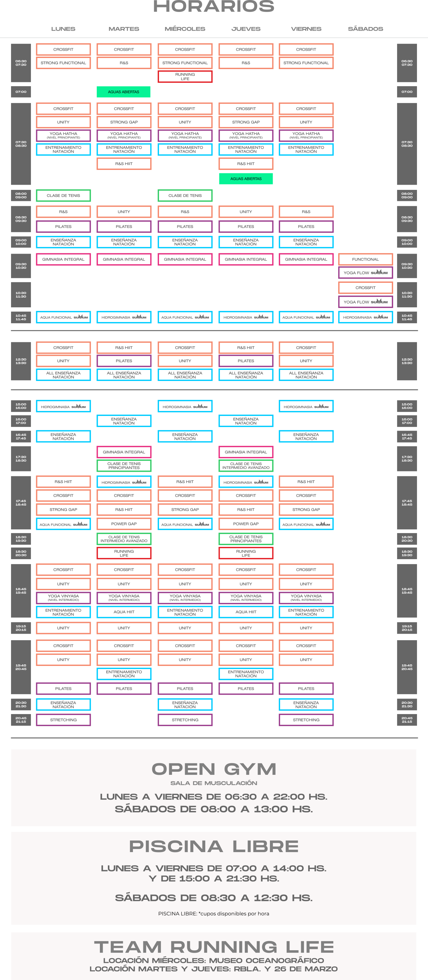Click the LUNES day column header
The image size is (428, 980).
coord(63,29)
